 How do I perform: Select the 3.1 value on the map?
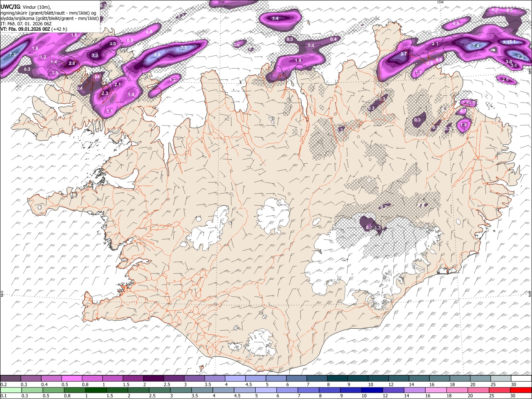point(514,65)
